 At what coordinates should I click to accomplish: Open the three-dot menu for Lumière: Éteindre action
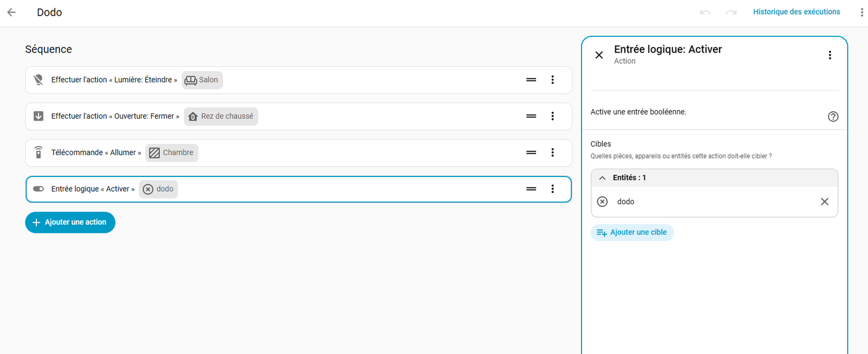(x=552, y=80)
